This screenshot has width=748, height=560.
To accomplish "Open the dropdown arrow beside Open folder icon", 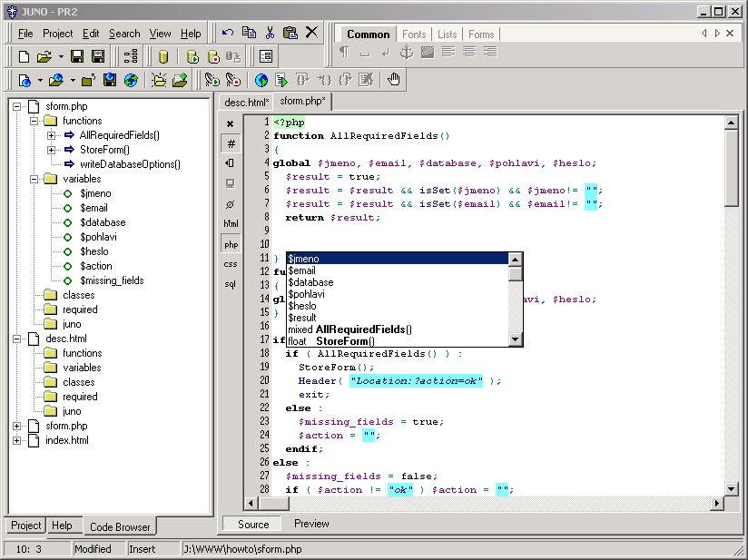I will coord(61,56).
